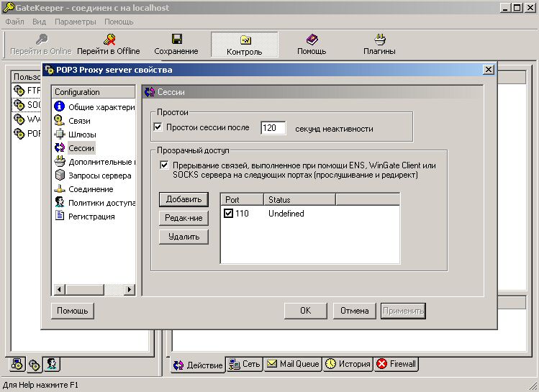Minimize the GateKeeper window

pos(505,8)
